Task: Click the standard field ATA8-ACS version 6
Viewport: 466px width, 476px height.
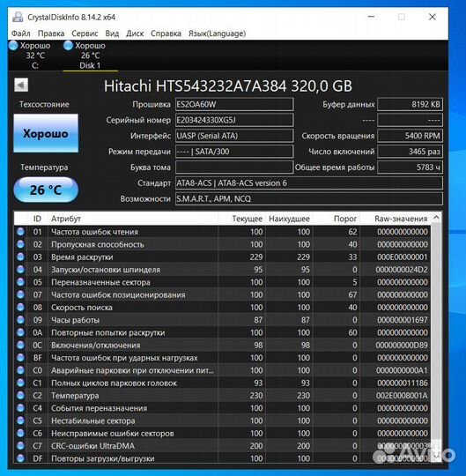Action: [309, 183]
